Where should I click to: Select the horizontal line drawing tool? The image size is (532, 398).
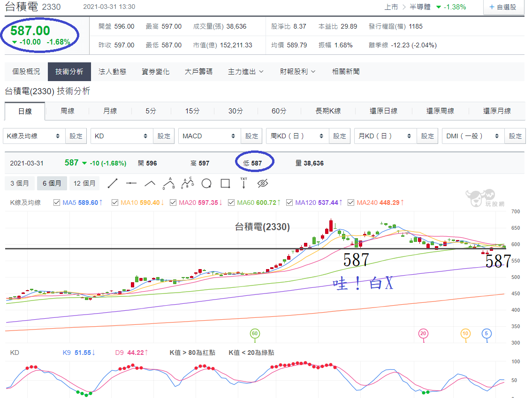click(x=131, y=183)
